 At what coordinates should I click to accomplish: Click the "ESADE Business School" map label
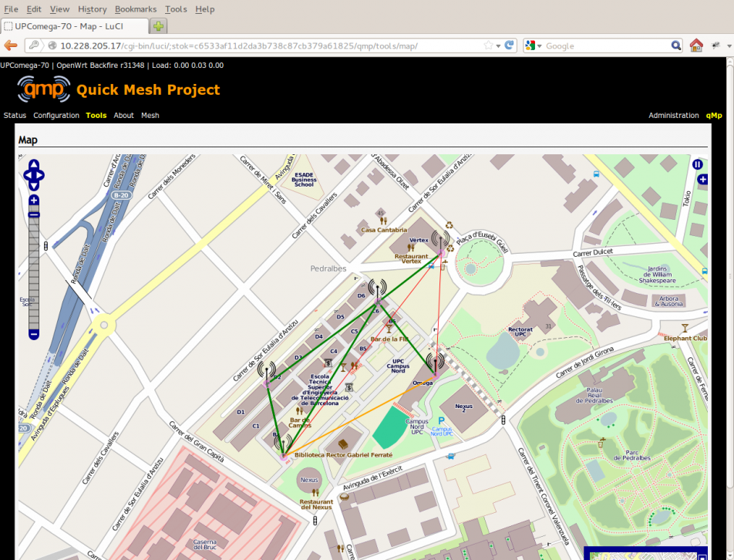304,179
